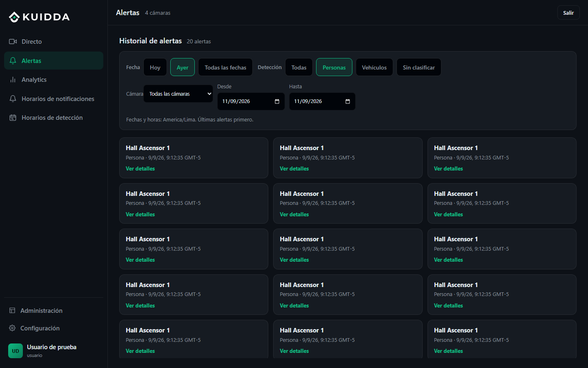The width and height of the screenshot is (588, 368).
Task: Click the Horarios de notificaciones bell icon
Action: pos(13,99)
